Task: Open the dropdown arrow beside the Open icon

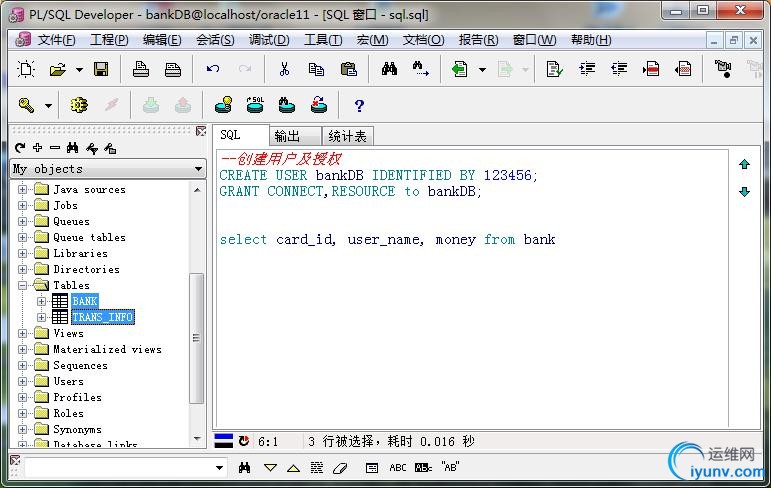Action: pyautogui.click(x=79, y=69)
